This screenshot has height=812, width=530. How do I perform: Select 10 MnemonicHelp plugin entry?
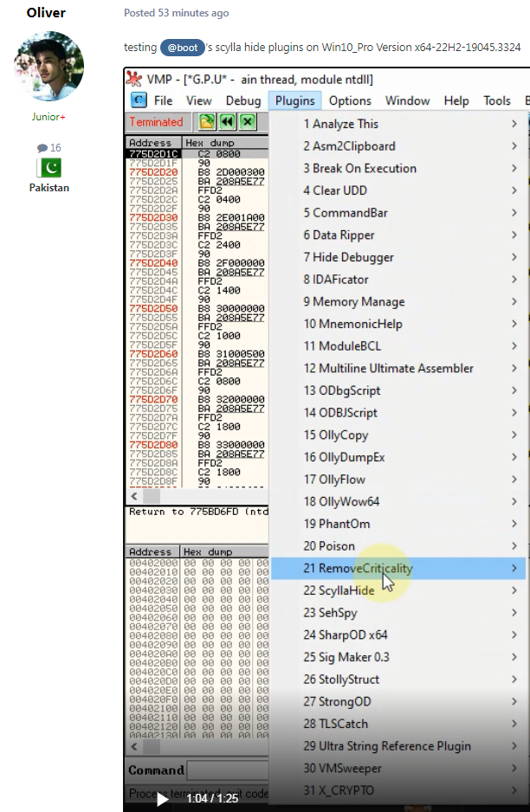tap(398, 324)
